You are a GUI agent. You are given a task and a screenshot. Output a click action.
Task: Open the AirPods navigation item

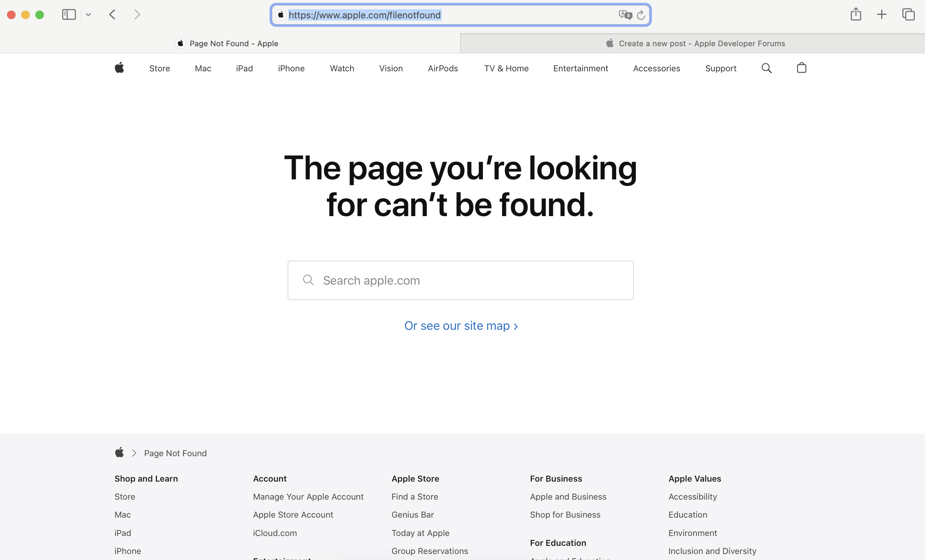point(443,68)
